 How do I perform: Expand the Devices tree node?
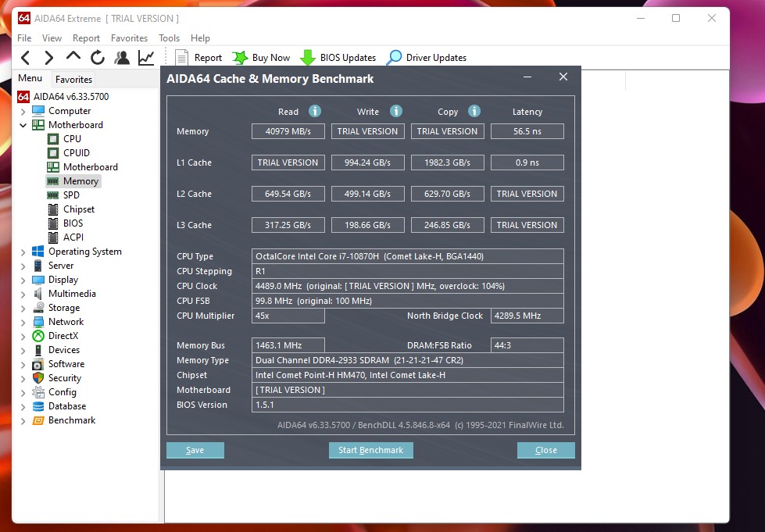coord(23,351)
